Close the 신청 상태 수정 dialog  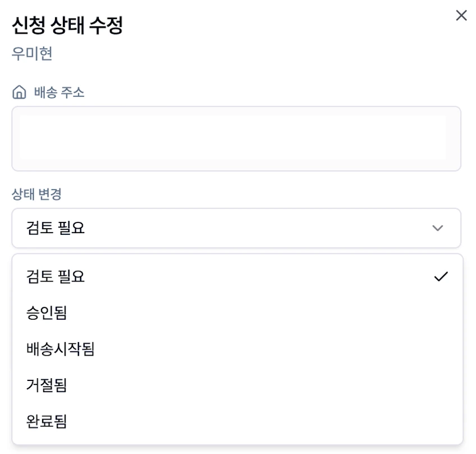pyautogui.click(x=461, y=15)
